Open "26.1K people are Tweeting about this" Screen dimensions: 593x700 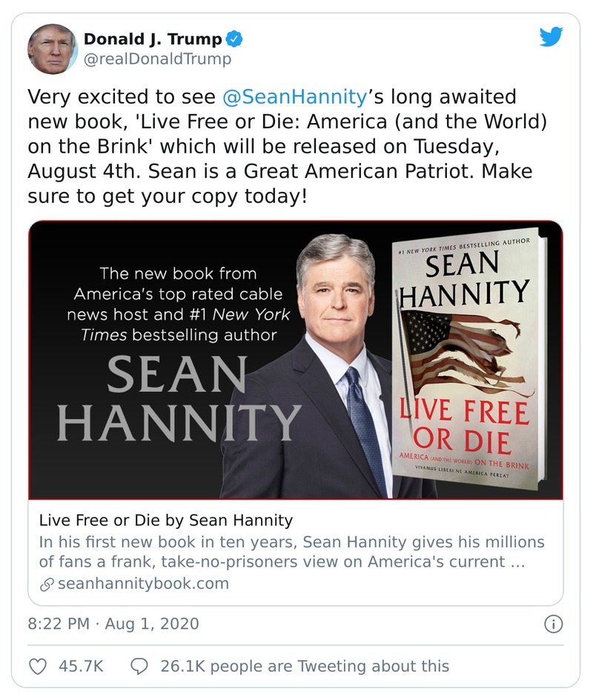[304, 666]
